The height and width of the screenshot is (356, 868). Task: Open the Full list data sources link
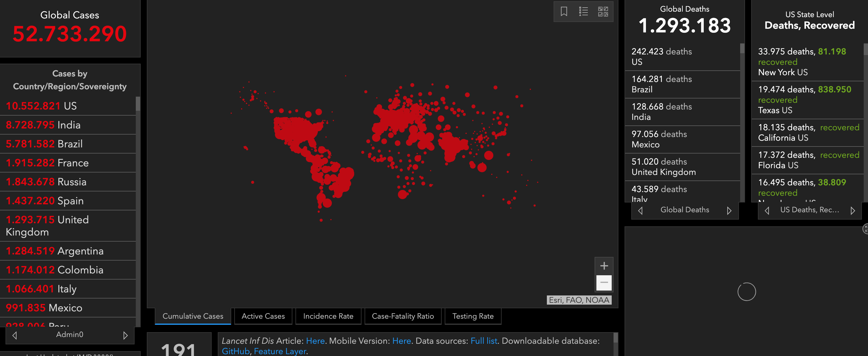click(484, 341)
